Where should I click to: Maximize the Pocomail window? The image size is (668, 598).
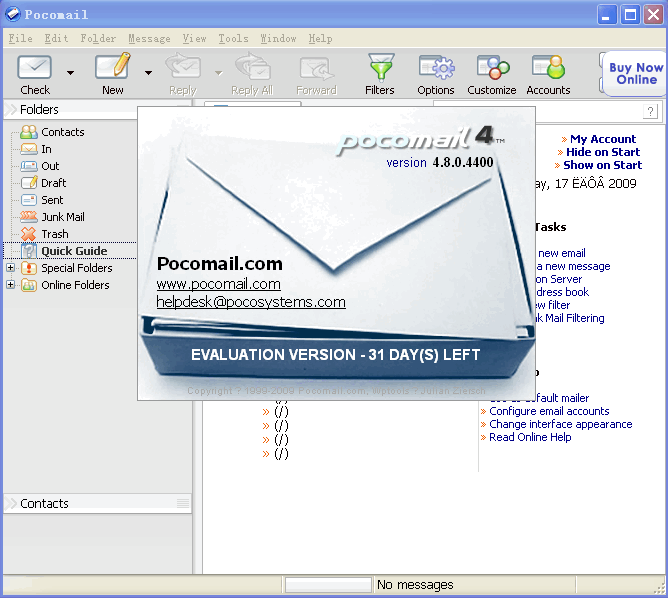pyautogui.click(x=630, y=14)
